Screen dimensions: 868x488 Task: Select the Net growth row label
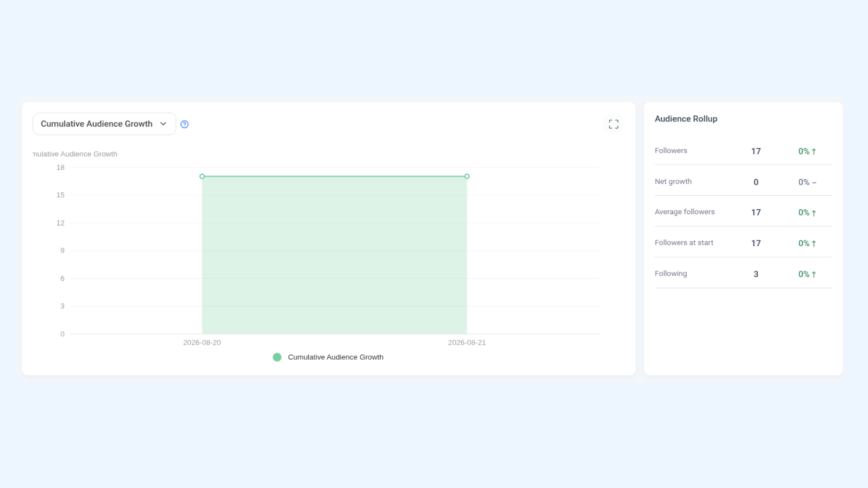673,181
